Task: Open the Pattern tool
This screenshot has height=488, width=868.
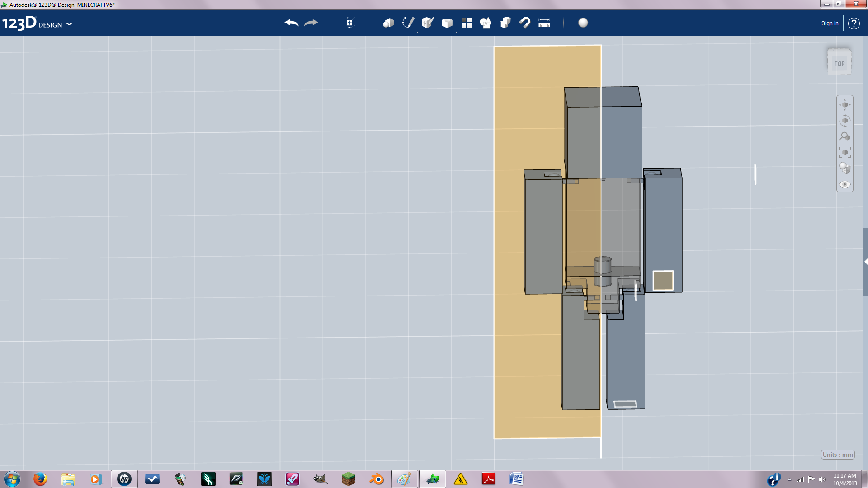Action: pos(467,23)
